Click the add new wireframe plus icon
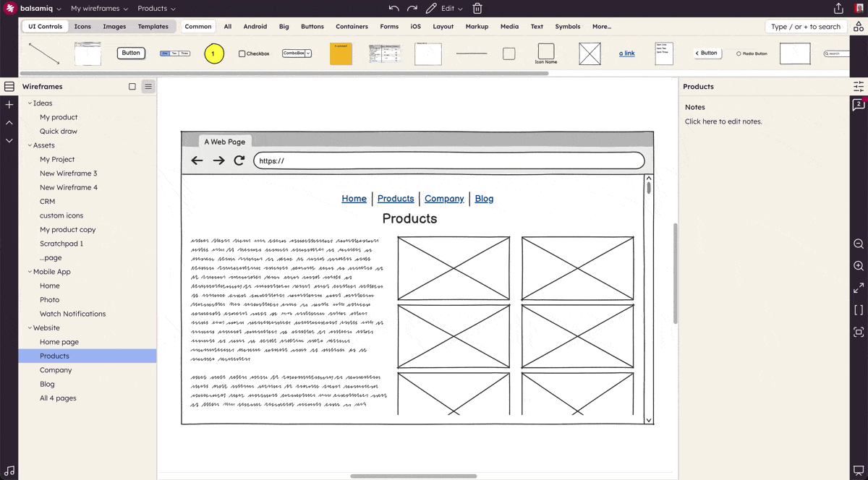This screenshot has height=480, width=868. point(9,105)
